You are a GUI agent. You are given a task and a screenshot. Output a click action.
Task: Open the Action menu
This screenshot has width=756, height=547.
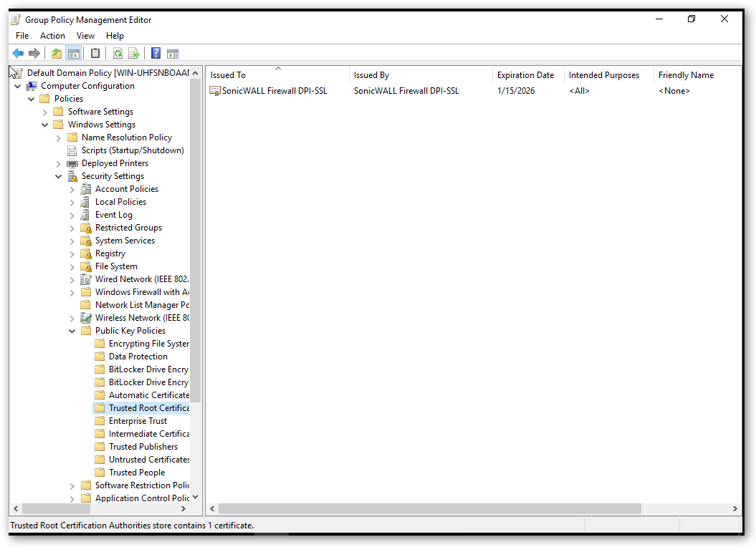(52, 36)
